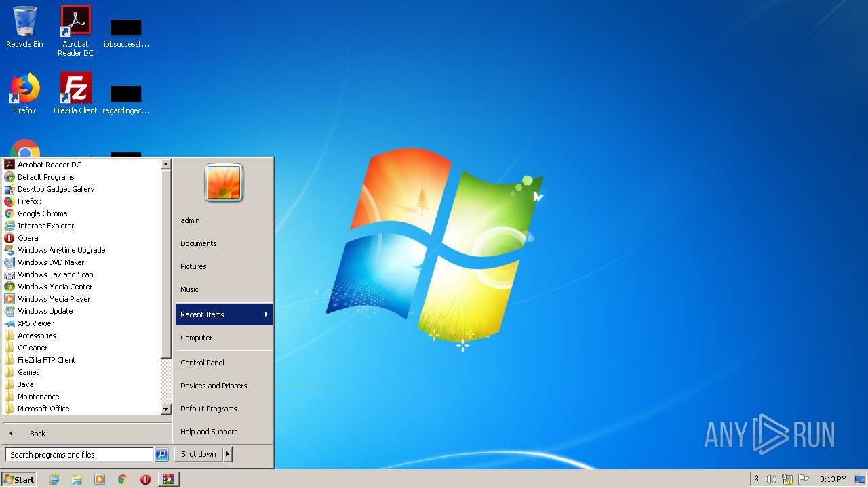This screenshot has height=488, width=868.
Task: Click the Google Chrome taskbar icon
Action: [123, 479]
